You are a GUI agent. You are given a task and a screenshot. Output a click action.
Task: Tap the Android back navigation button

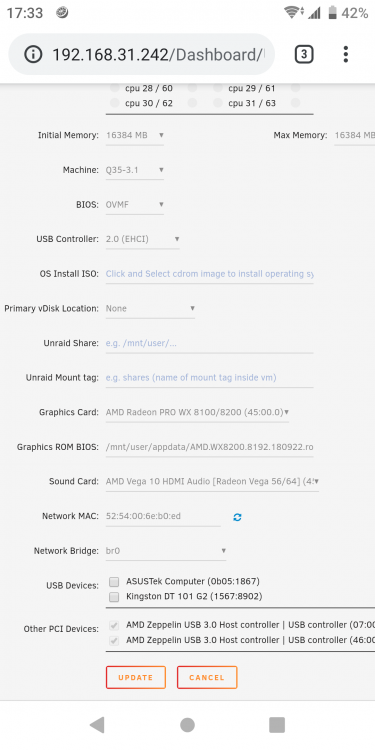click(97, 725)
